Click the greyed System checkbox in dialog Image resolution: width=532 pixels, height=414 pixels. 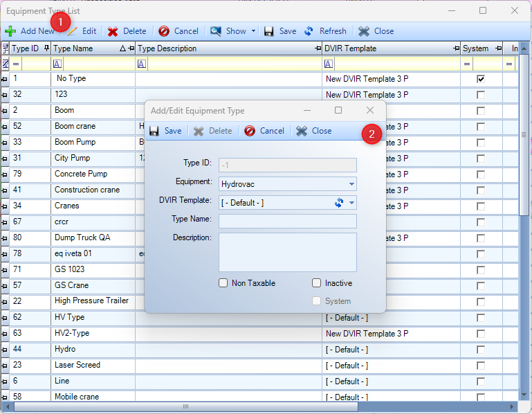(x=316, y=301)
